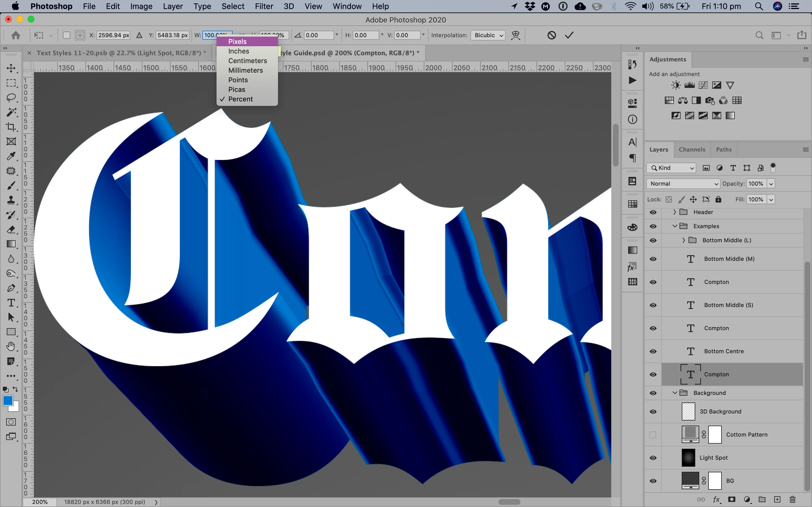This screenshot has height=507, width=812.
Task: Commit the transform with the checkmark
Action: [x=569, y=35]
